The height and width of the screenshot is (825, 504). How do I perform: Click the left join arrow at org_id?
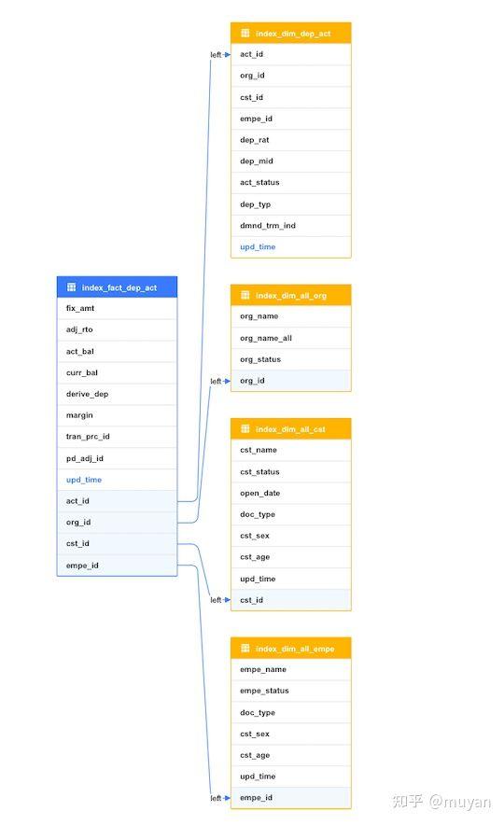227,381
